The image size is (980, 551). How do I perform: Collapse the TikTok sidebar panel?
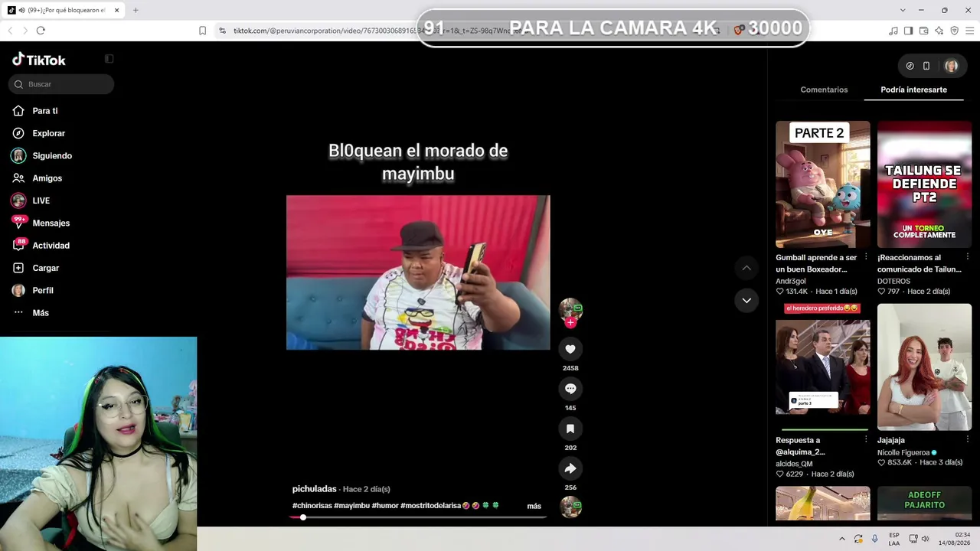[x=109, y=59]
